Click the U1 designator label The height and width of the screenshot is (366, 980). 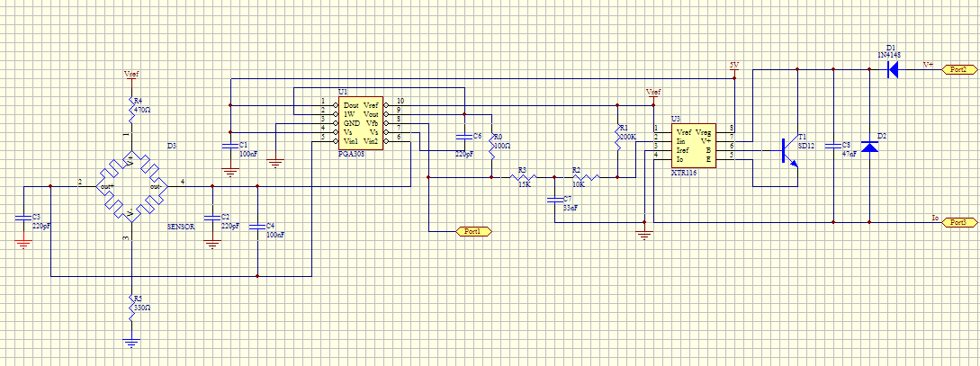[342, 92]
